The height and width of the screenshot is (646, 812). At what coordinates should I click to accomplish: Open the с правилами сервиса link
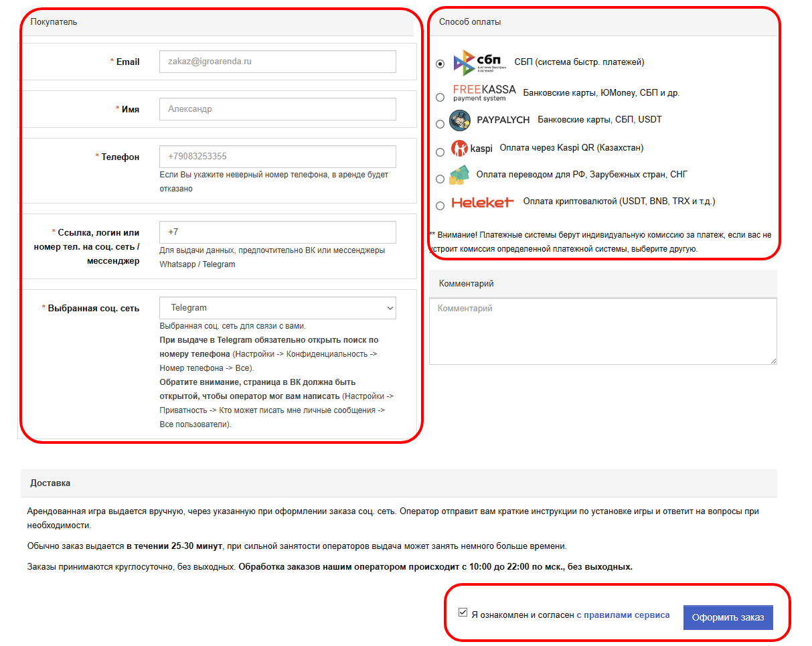623,615
